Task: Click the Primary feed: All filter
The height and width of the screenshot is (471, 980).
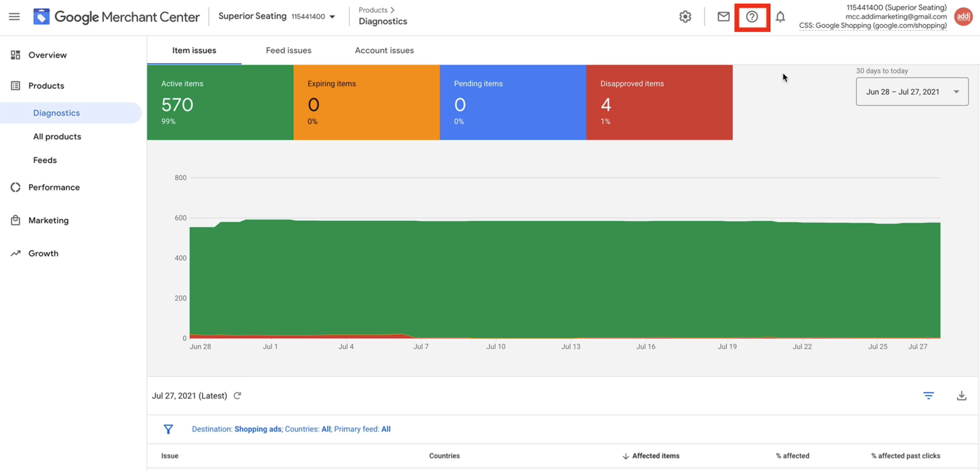Action: pos(362,429)
